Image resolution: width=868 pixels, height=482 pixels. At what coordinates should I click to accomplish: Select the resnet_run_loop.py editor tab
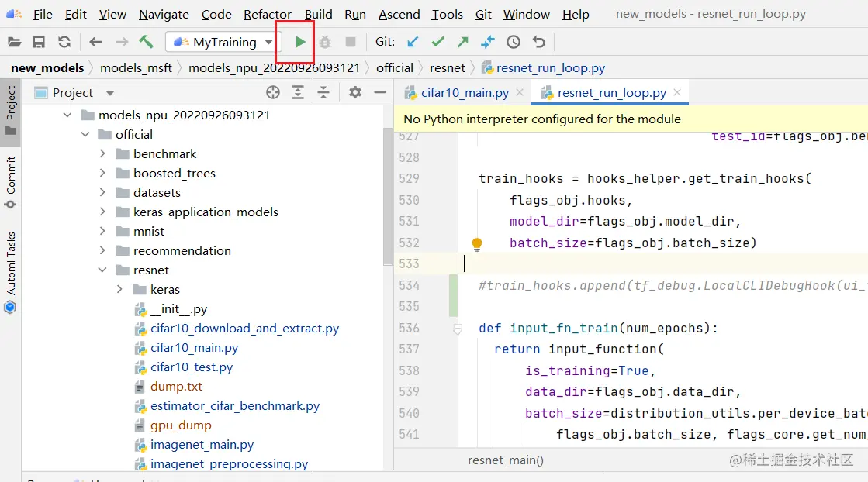coord(611,93)
